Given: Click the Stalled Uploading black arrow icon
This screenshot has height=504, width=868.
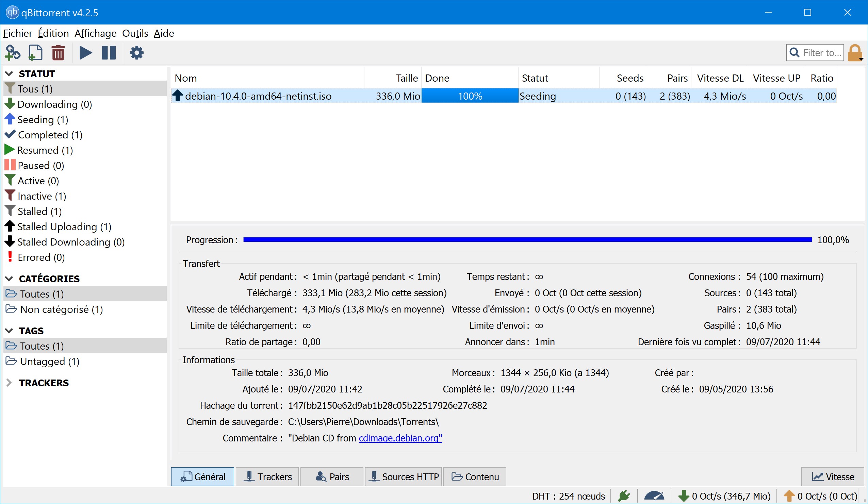Looking at the screenshot, I should click(10, 226).
